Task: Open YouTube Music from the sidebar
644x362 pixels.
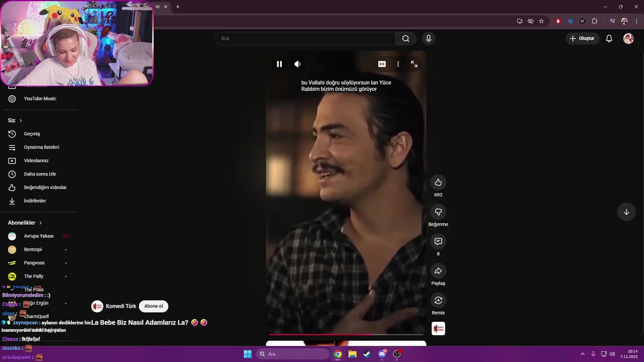Action: tap(39, 99)
